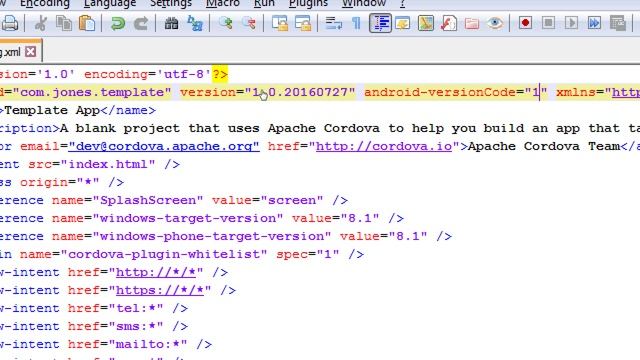
Task: Click the index.html src value
Action: tap(108, 164)
